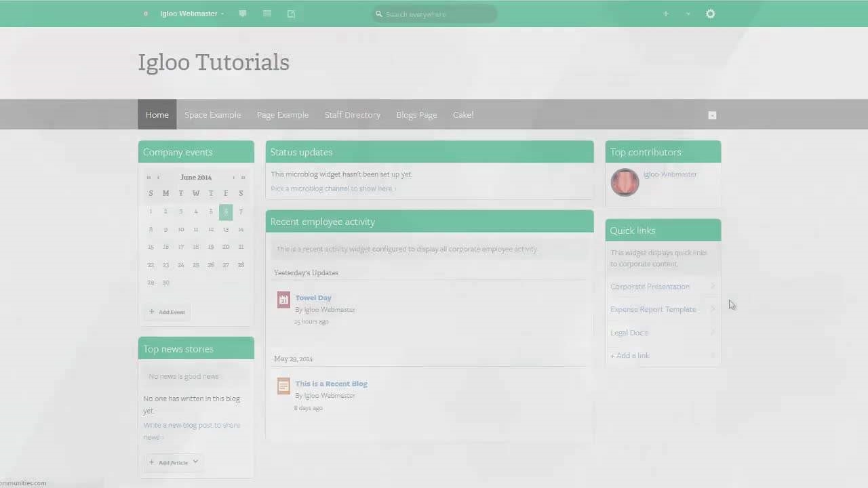Expand the Add Article dropdown arrow
This screenshot has width=868, height=488.
(x=195, y=462)
